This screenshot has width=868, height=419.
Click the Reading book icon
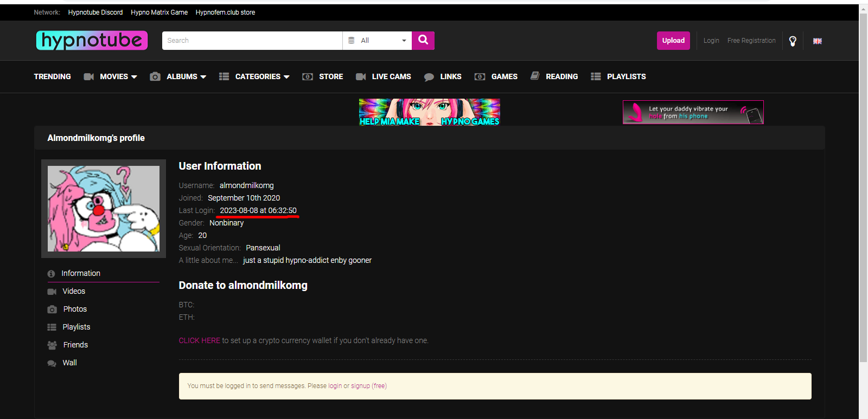point(535,76)
